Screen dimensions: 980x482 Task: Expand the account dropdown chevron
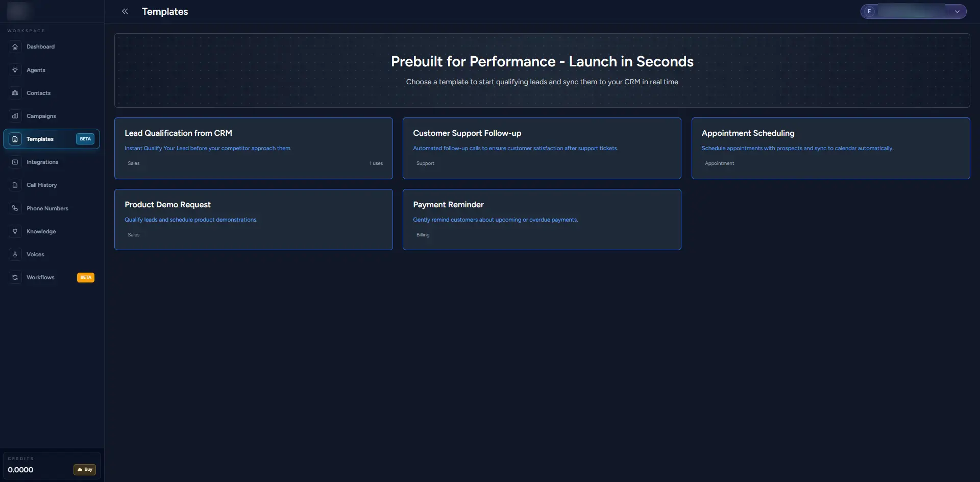(957, 11)
